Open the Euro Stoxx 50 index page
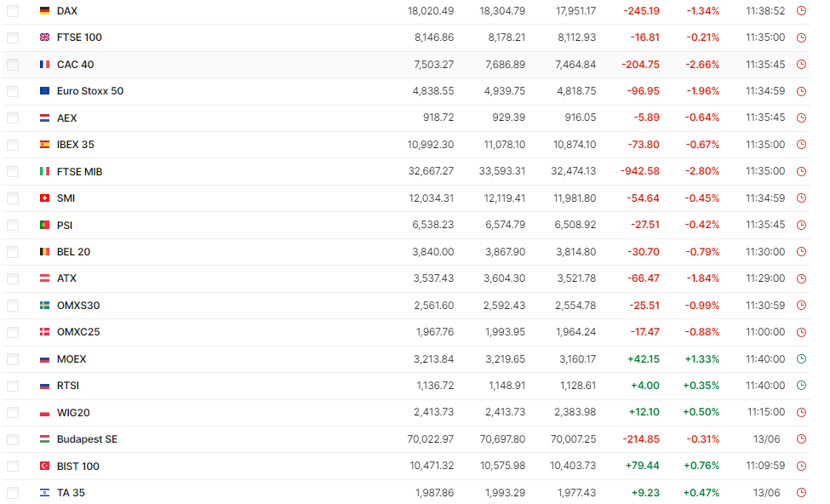The width and height of the screenshot is (830, 504). [x=89, y=91]
